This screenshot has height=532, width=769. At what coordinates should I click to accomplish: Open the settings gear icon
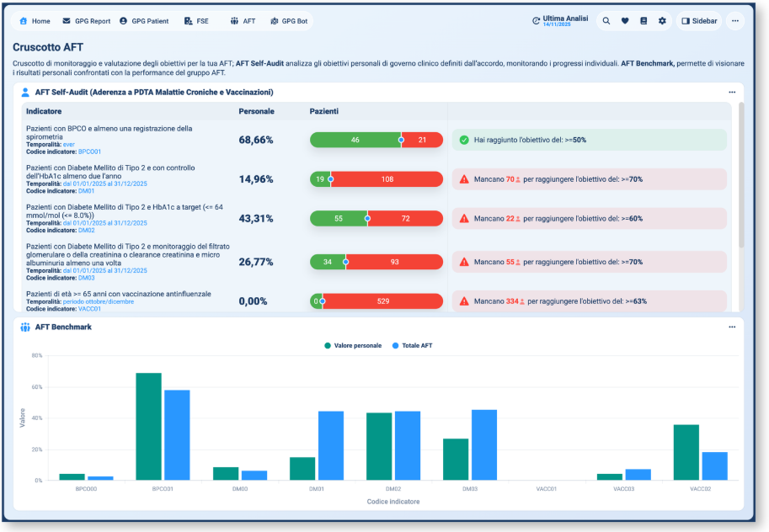tap(662, 21)
